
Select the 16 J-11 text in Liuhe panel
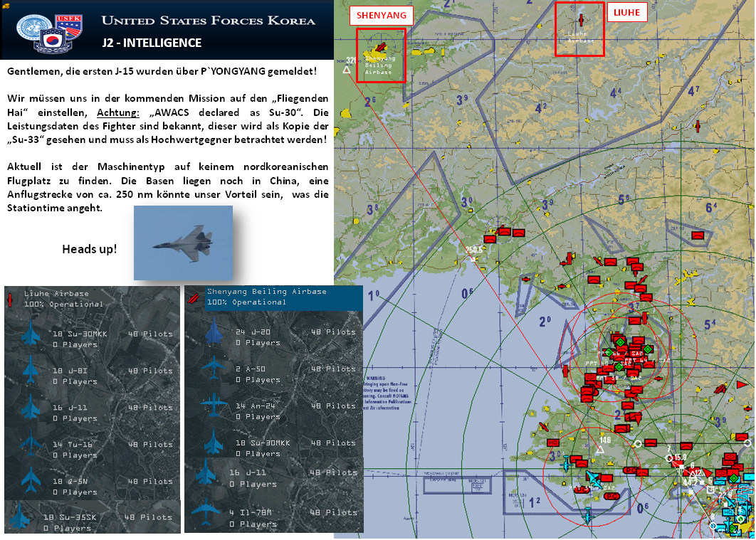click(x=70, y=408)
